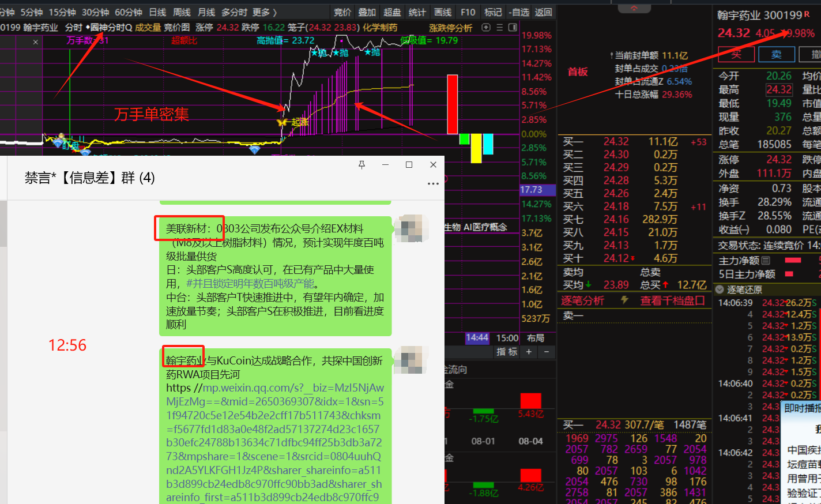
Task: Click the pop-out icon beside 涨跌停分析
Action: click(486, 27)
